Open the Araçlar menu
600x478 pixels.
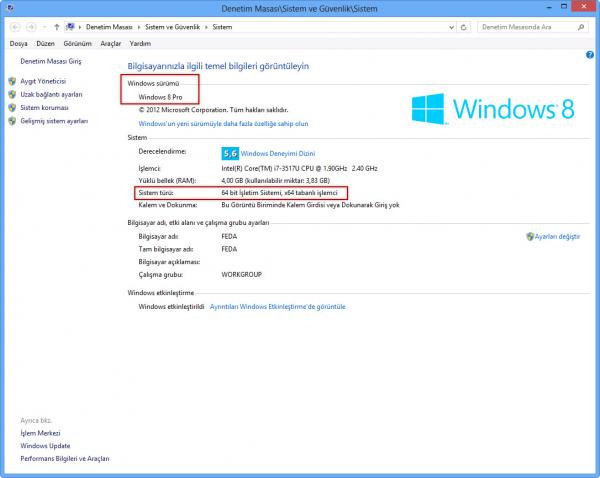[111, 44]
